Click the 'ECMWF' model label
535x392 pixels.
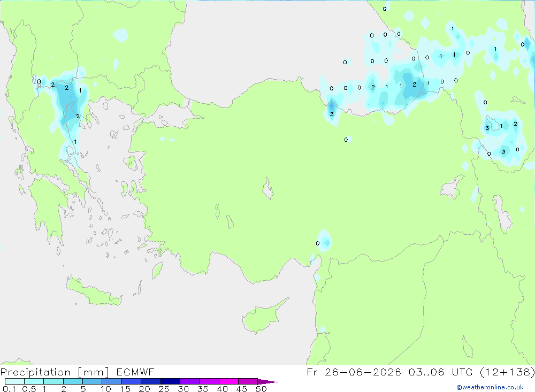[x=135, y=372]
